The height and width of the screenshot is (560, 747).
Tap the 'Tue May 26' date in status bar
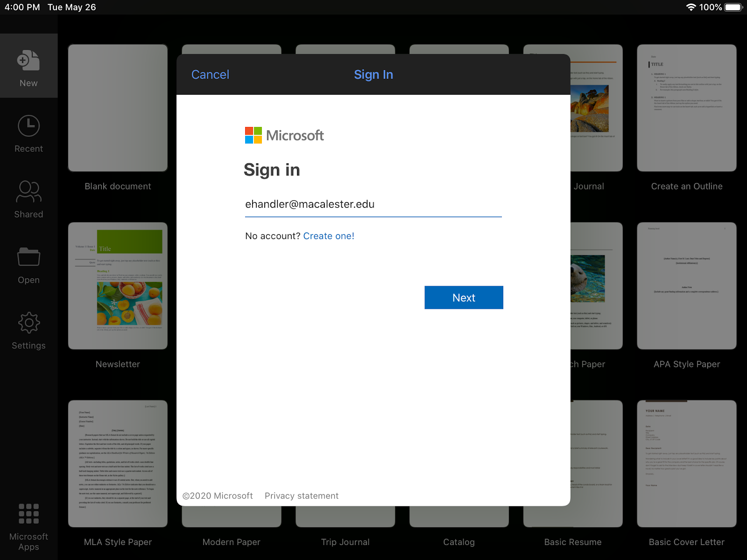click(x=72, y=7)
